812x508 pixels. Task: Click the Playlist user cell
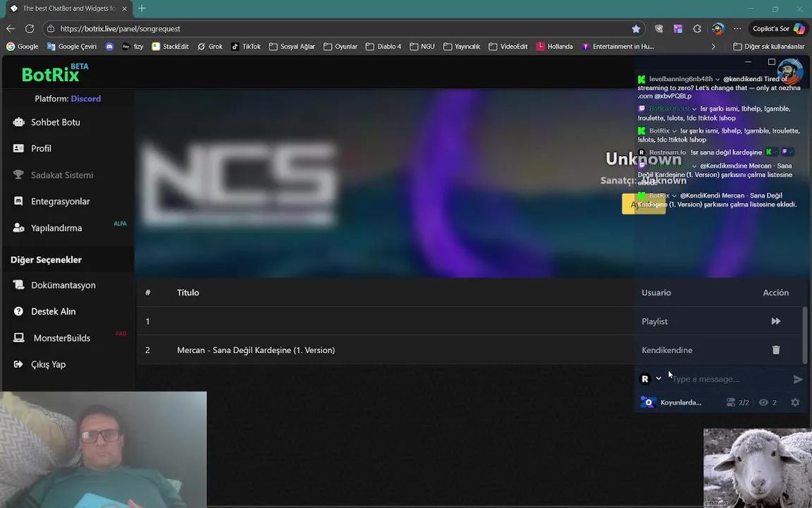(x=655, y=322)
